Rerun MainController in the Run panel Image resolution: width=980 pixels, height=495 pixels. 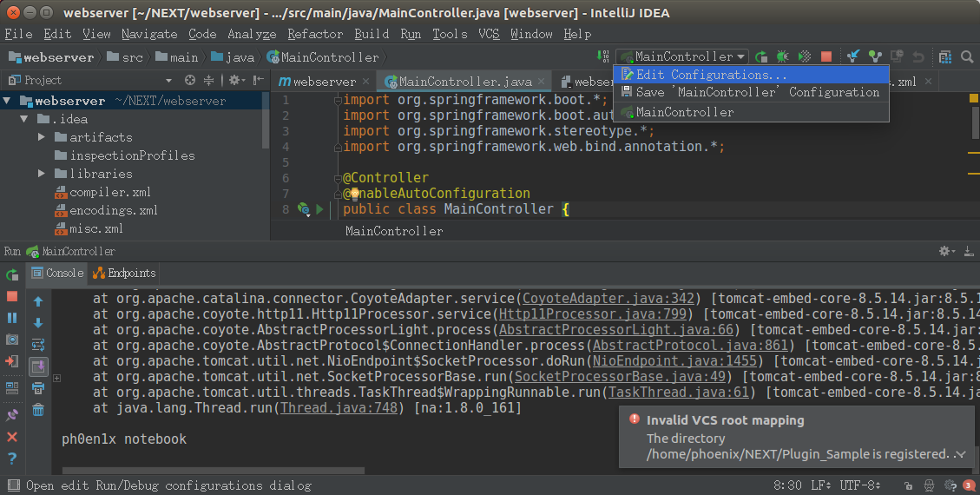pyautogui.click(x=12, y=274)
